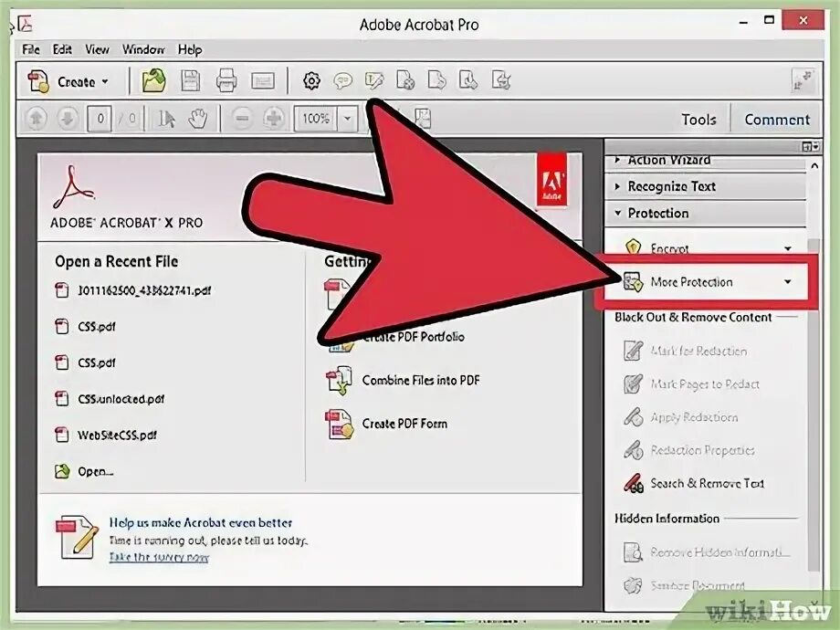Image resolution: width=840 pixels, height=630 pixels.
Task: Click the gear settings toolbar icon
Action: click(311, 81)
